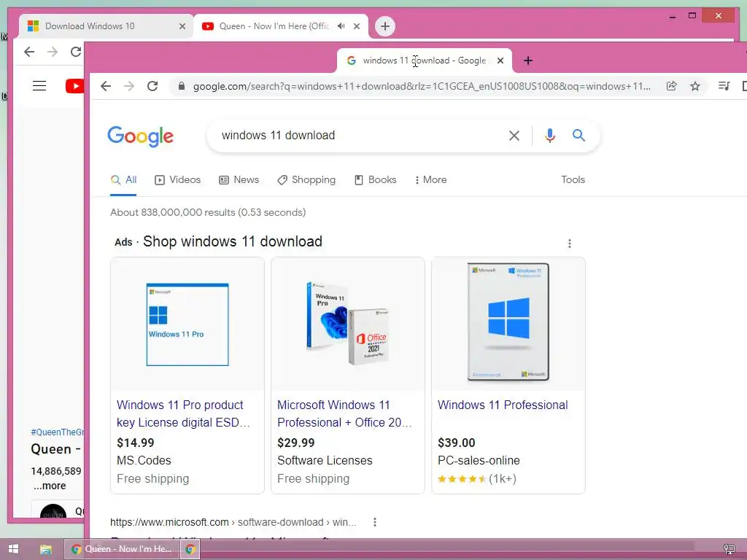Reload the Google search results page
Image resolution: width=747 pixels, height=560 pixels.
click(x=152, y=86)
